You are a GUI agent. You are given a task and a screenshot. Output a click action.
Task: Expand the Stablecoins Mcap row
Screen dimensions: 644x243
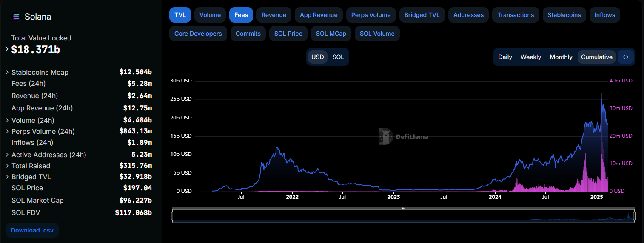pos(7,72)
